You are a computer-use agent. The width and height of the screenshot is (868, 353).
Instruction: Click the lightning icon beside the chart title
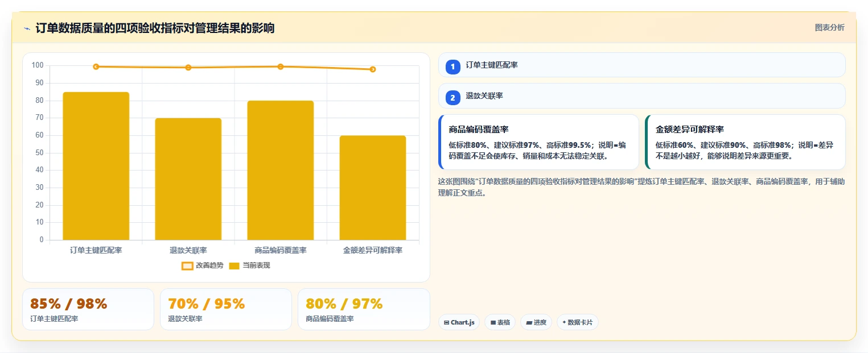(27, 28)
